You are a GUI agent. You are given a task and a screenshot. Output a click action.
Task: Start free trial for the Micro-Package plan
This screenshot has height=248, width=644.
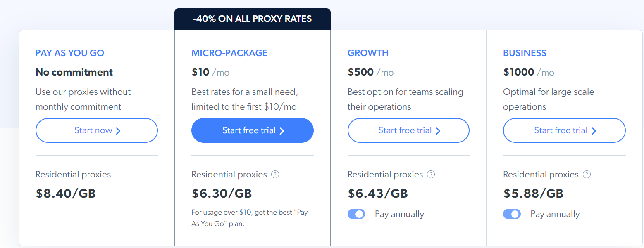coord(253,130)
